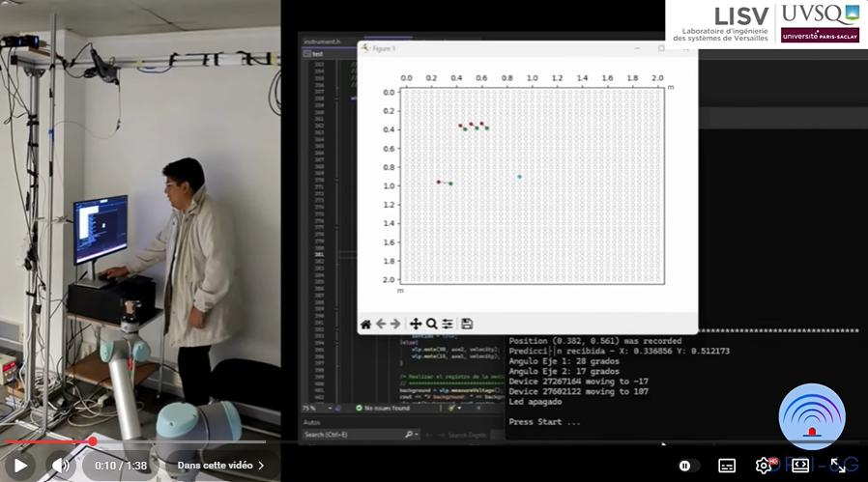Open video settings gear menu

(764, 466)
